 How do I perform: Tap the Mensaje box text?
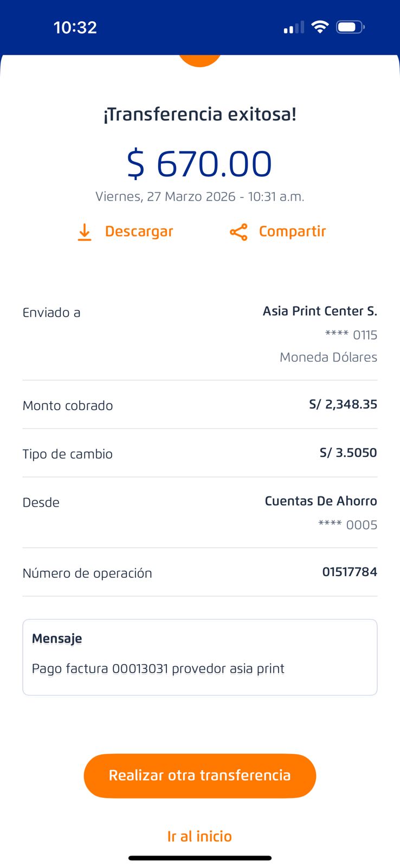tap(158, 668)
